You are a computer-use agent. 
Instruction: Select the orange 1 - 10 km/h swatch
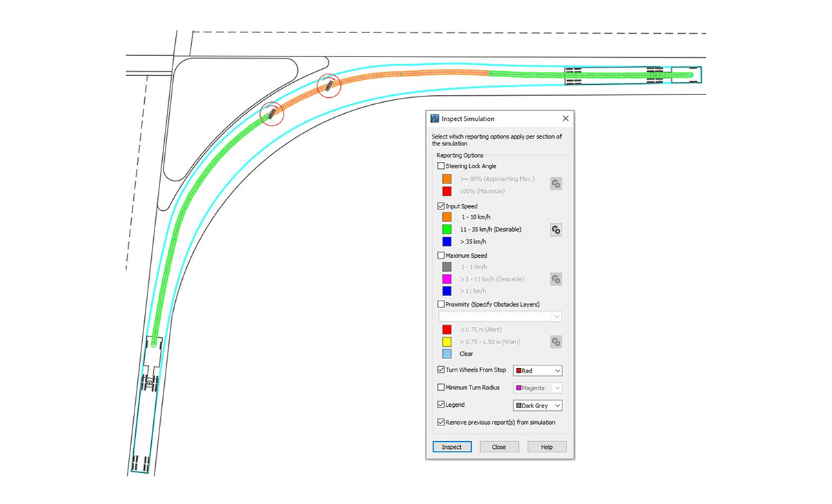point(447,217)
